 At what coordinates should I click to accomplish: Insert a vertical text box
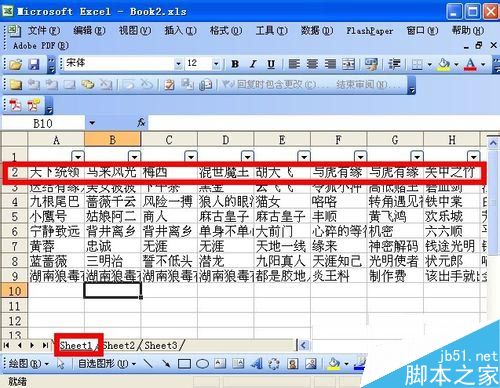tap(238, 363)
